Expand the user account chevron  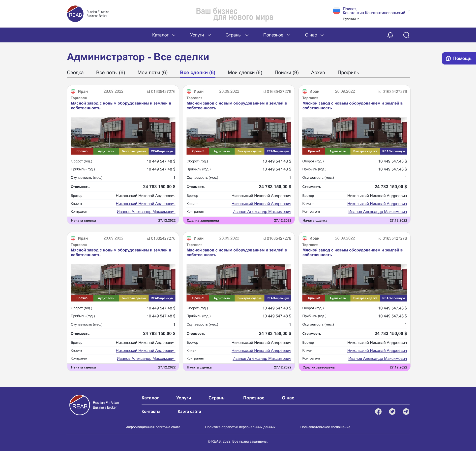(x=409, y=11)
